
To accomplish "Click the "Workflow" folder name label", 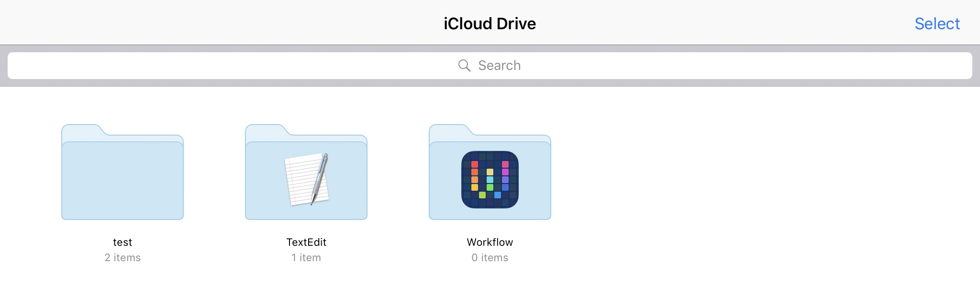I will point(490,242).
